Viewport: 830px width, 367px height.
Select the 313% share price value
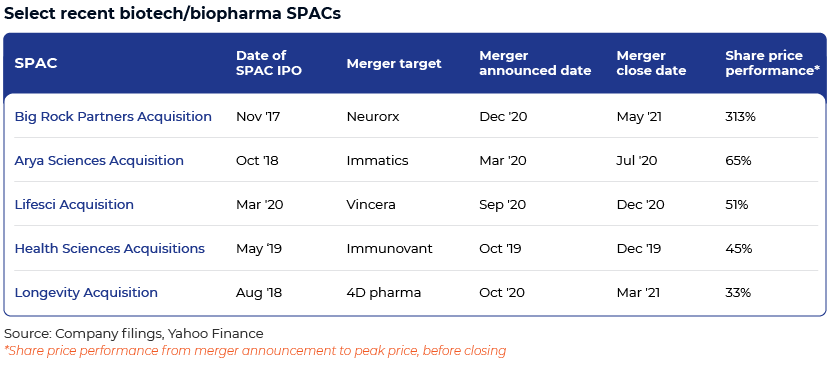[740, 117]
